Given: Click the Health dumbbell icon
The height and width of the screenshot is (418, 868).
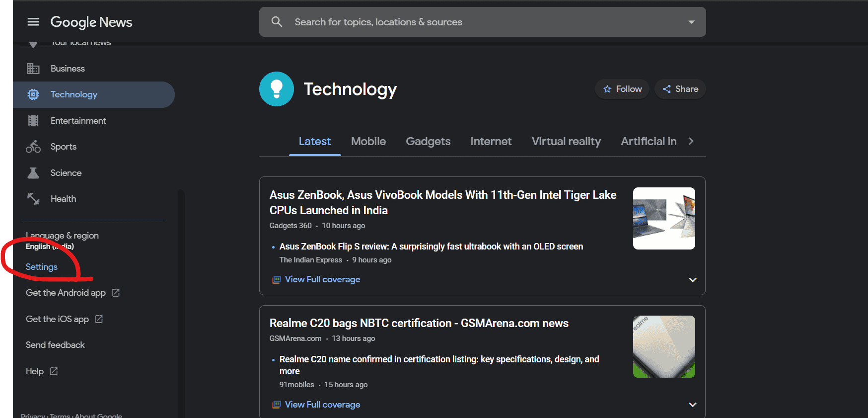Looking at the screenshot, I should [x=33, y=199].
